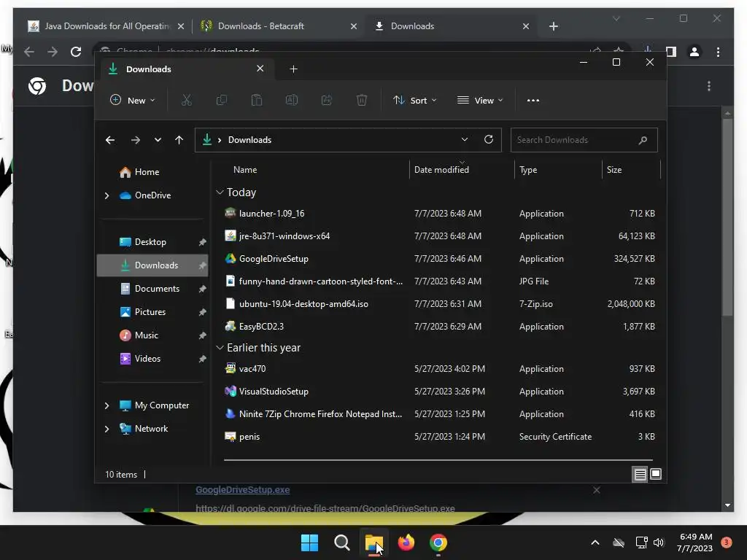The width and height of the screenshot is (747, 560).
Task: Switch to large thumbnails view icon in status bar
Action: (656, 474)
